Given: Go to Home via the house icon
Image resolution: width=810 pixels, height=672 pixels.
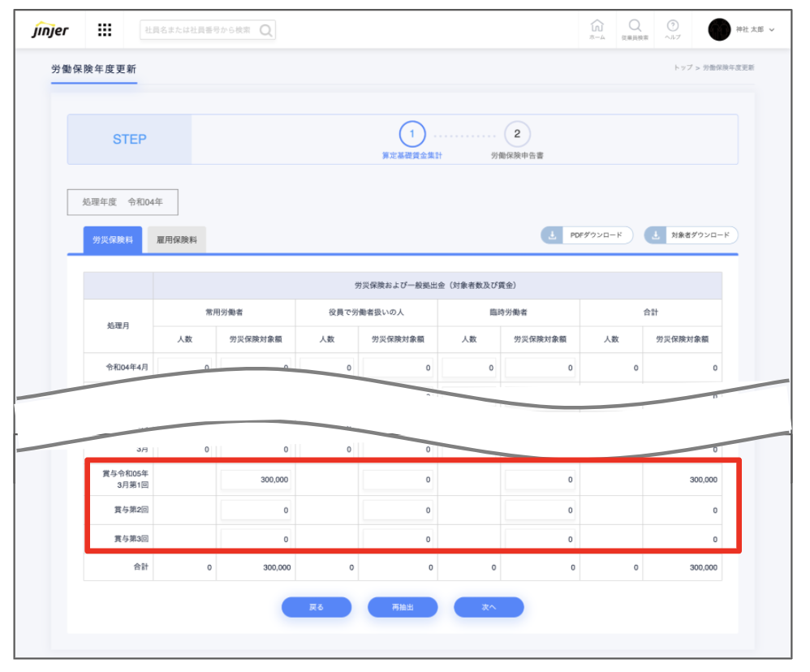Looking at the screenshot, I should pos(597,28).
